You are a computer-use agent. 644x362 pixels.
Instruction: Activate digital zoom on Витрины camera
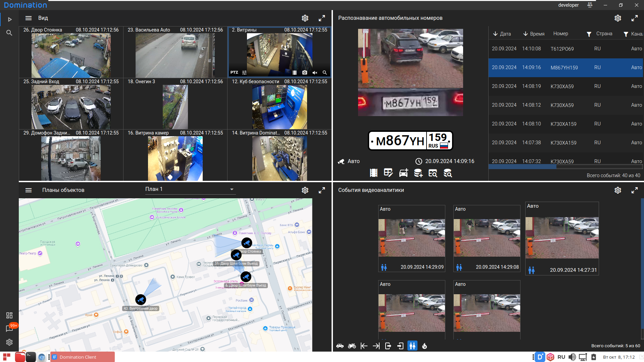coord(325,72)
